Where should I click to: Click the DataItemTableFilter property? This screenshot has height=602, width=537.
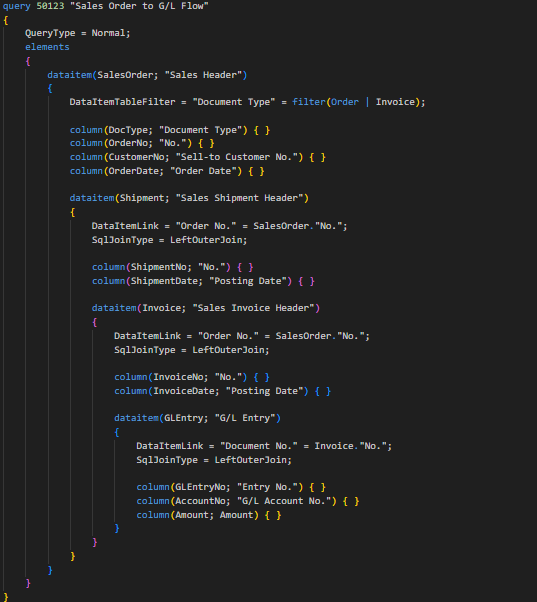122,102
